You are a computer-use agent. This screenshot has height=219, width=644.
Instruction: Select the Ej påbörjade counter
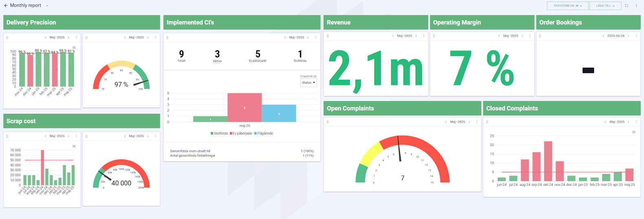tap(258, 56)
